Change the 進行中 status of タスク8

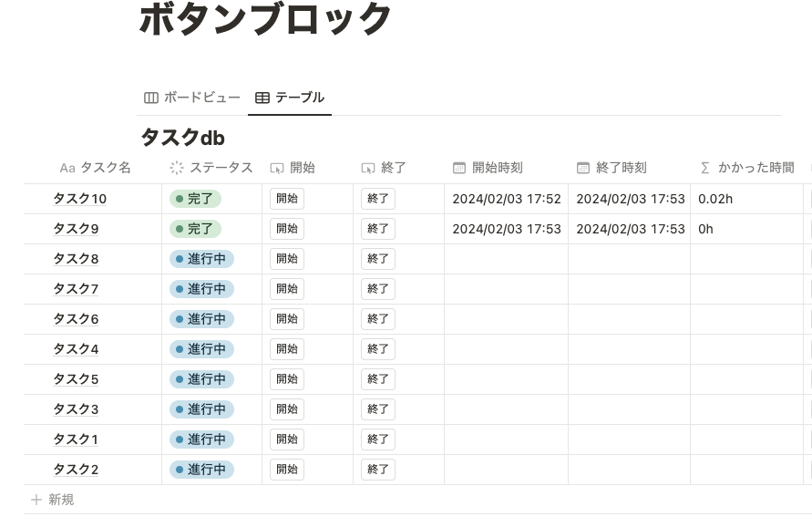click(201, 259)
